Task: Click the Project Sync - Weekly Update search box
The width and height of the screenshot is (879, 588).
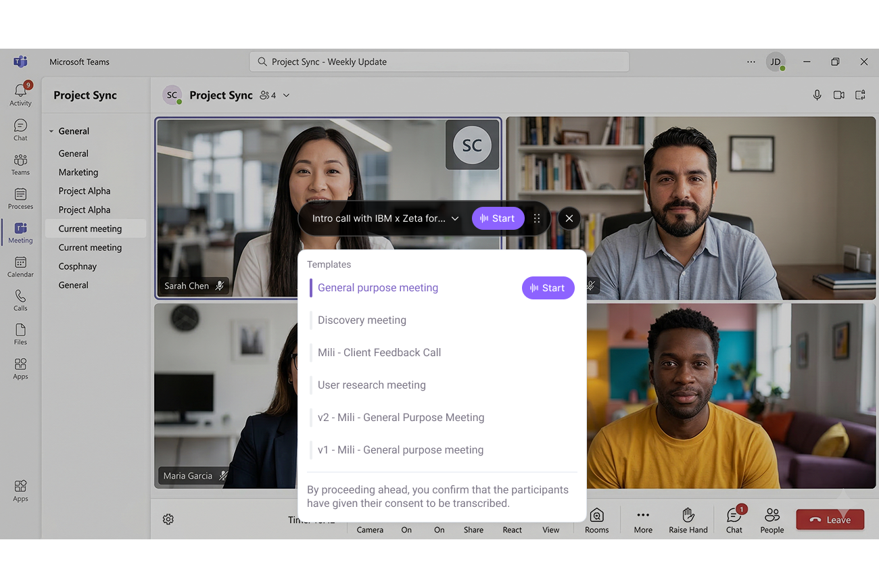Action: [439, 62]
